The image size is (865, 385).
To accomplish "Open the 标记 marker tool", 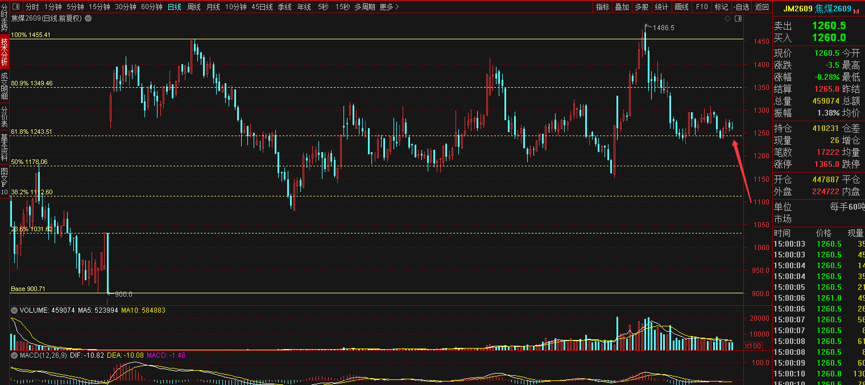I will 721,7.
